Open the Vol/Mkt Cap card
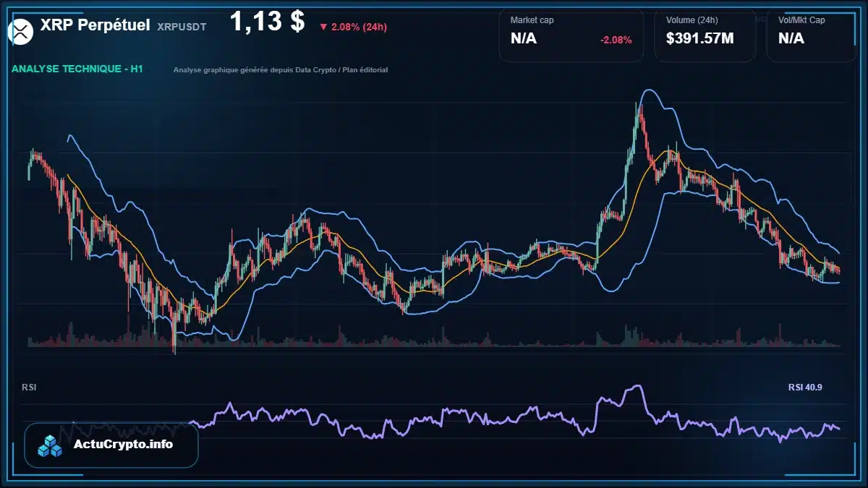This screenshot has height=488, width=868. 811,34
